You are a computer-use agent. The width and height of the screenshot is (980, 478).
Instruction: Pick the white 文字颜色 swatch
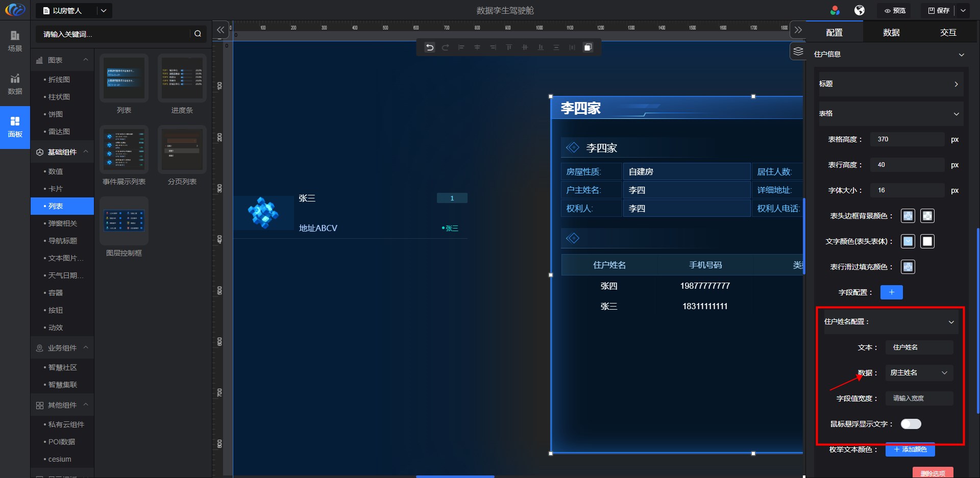tap(927, 241)
